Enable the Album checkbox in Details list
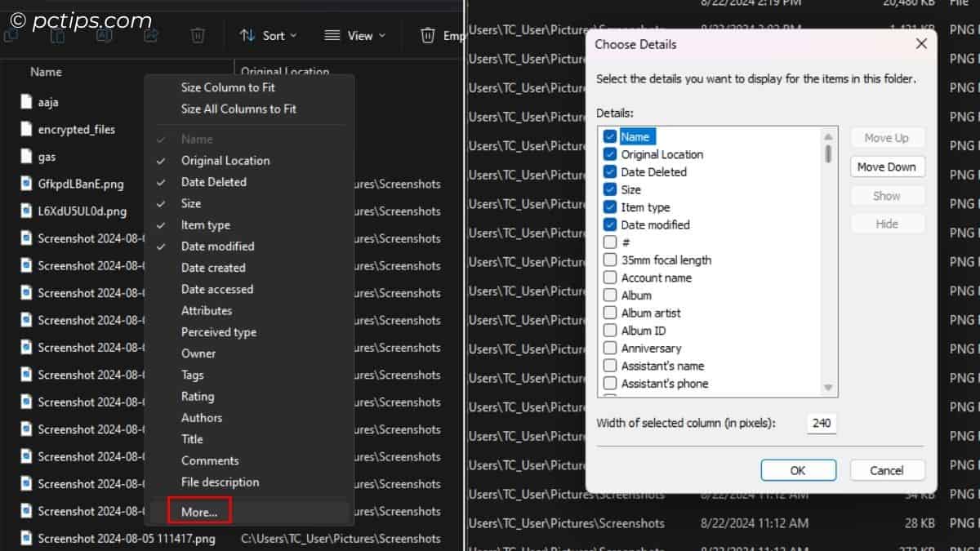Image resolution: width=980 pixels, height=551 pixels. (x=609, y=295)
